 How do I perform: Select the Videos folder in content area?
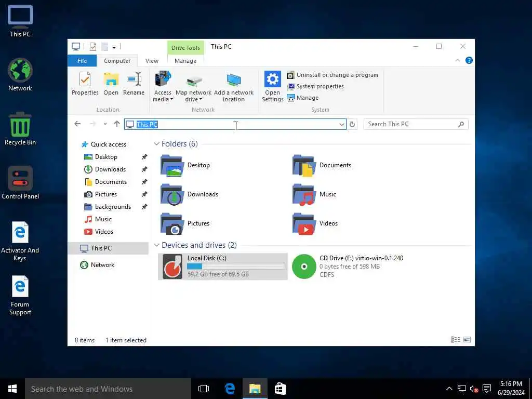click(315, 223)
